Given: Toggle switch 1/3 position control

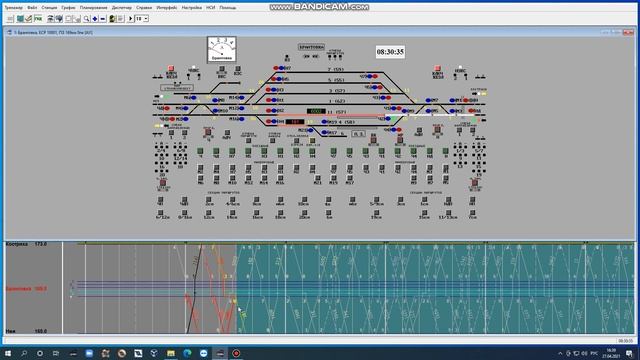Looking at the screenshot, I should pyautogui.click(x=460, y=148).
